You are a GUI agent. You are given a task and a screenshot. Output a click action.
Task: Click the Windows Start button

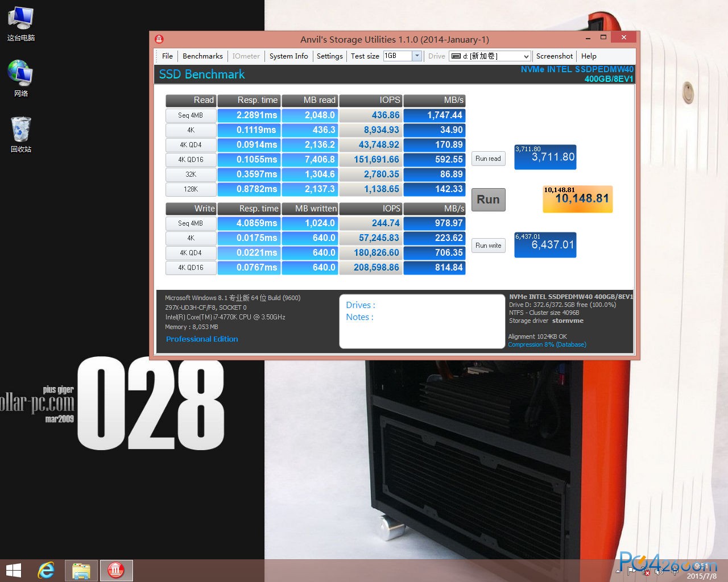[13, 571]
